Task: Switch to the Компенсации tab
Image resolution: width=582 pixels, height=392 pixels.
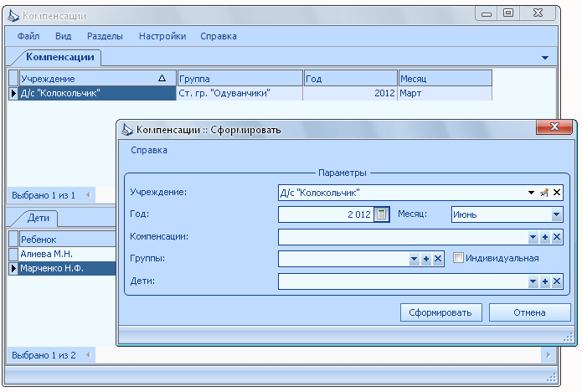Action: [59, 57]
